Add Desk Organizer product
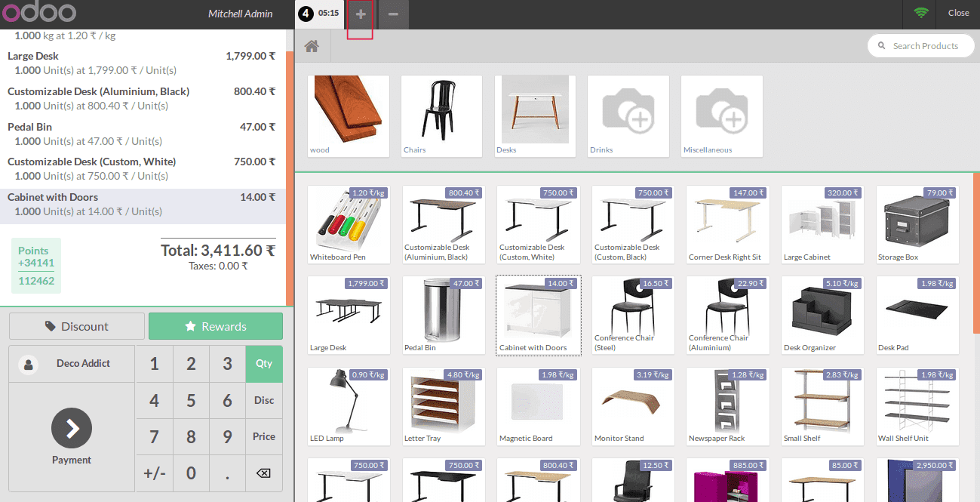 823,316
